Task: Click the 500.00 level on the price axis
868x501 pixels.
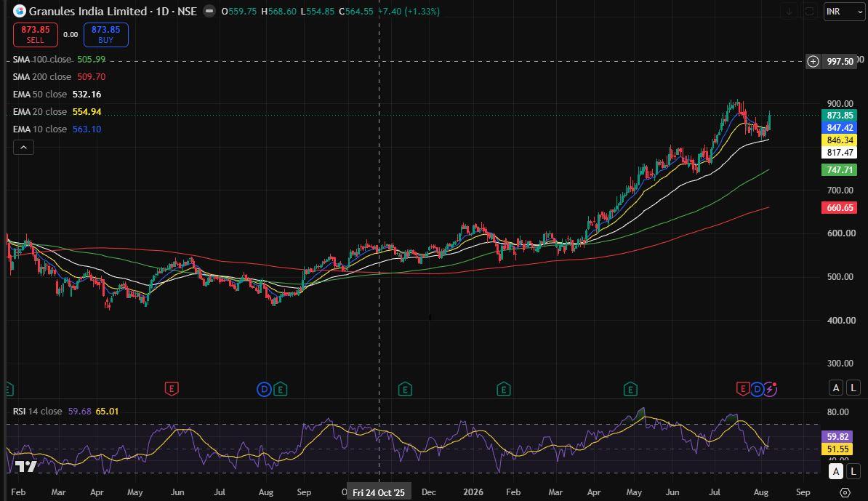Action: point(840,277)
